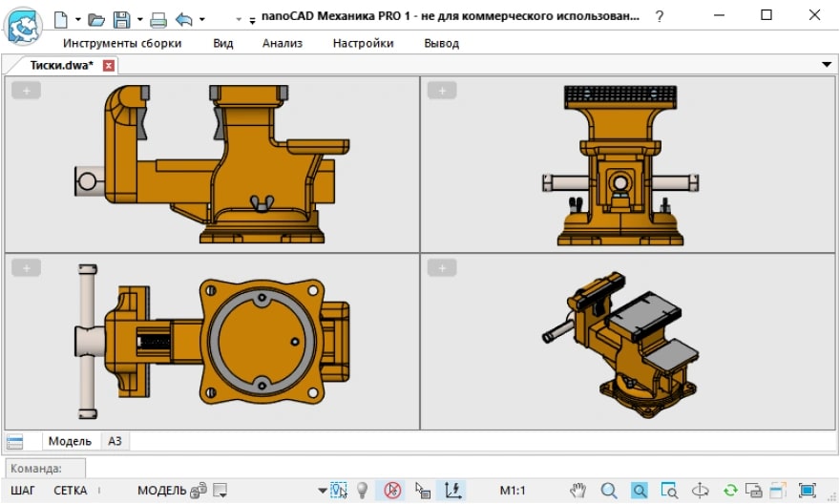Click the nanoCAD application logo button
840x504 pixels.
25,26
